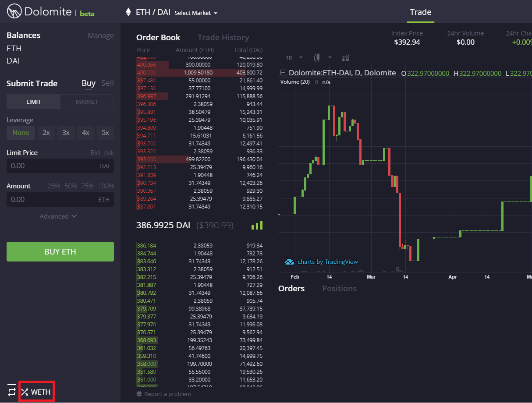The width and height of the screenshot is (532, 403).
Task: Click the ETH diamond icon beside ETH / DAI
Action: click(x=128, y=12)
